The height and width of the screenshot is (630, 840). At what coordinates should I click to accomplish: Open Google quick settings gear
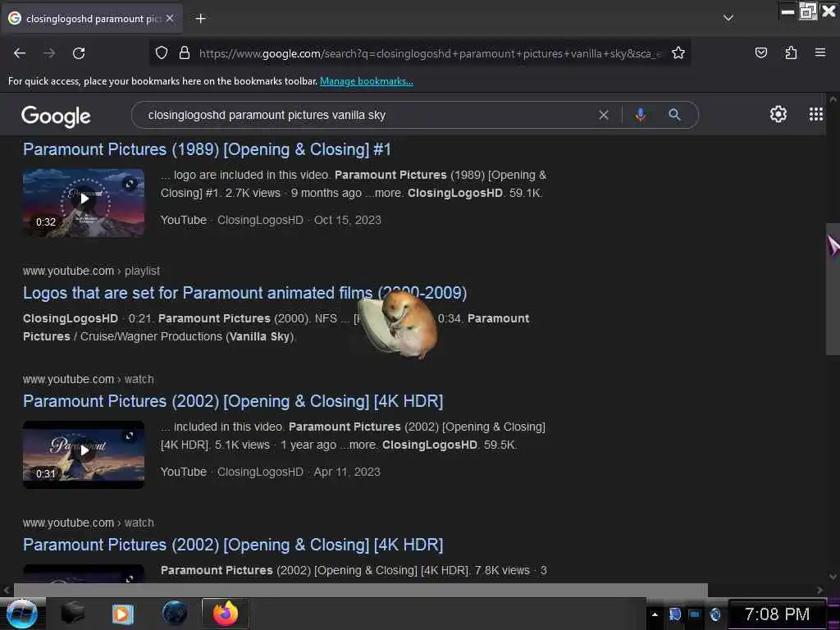pyautogui.click(x=778, y=114)
